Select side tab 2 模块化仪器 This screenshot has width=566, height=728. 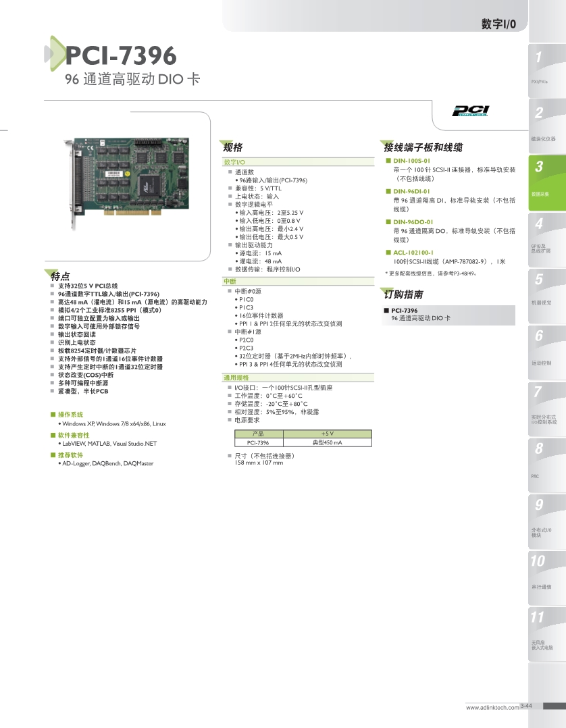[547, 126]
